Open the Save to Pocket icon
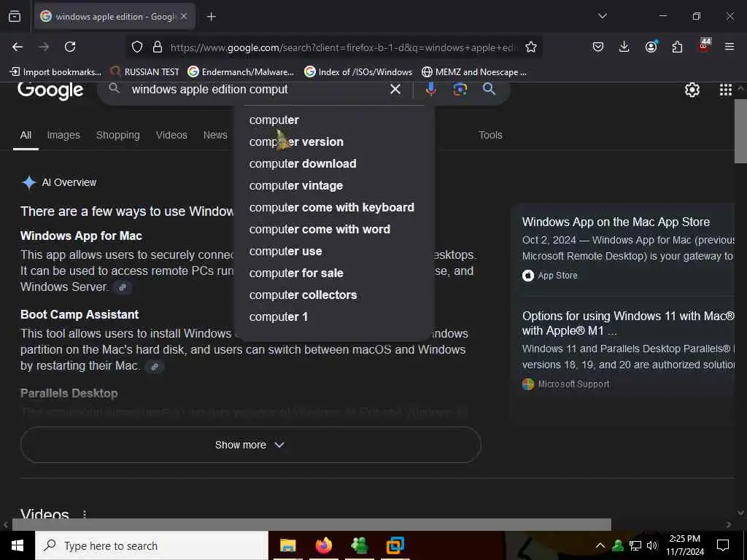 tap(598, 47)
